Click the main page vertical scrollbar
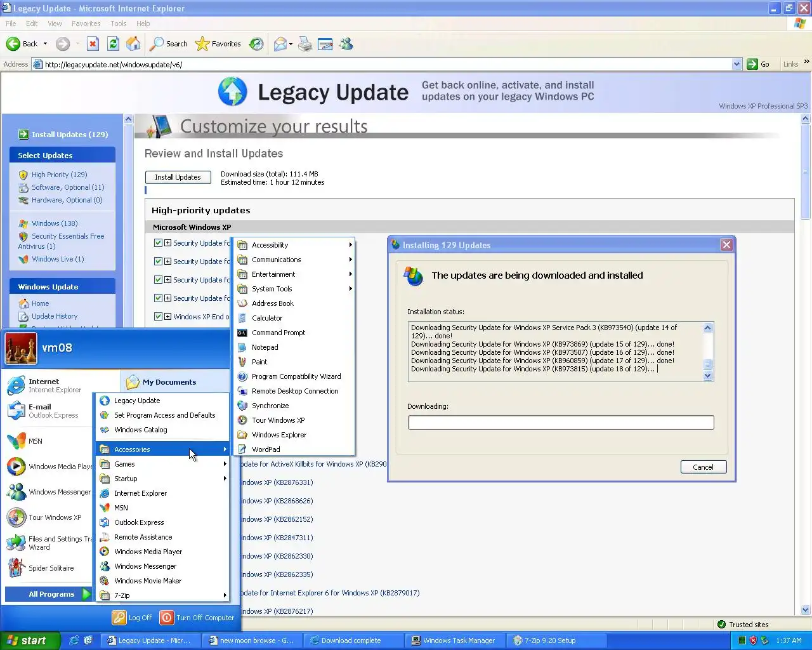 806,364
